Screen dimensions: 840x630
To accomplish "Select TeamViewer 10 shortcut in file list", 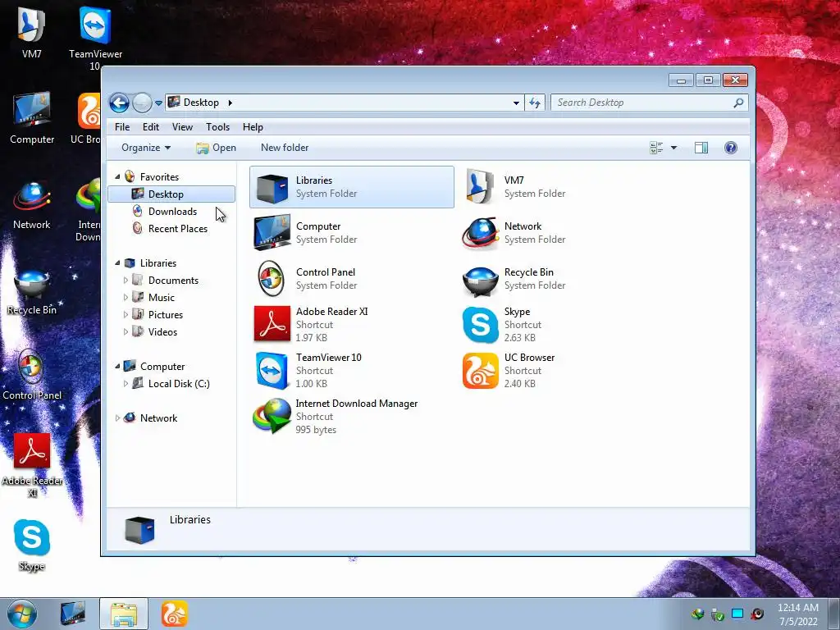I will click(272, 370).
